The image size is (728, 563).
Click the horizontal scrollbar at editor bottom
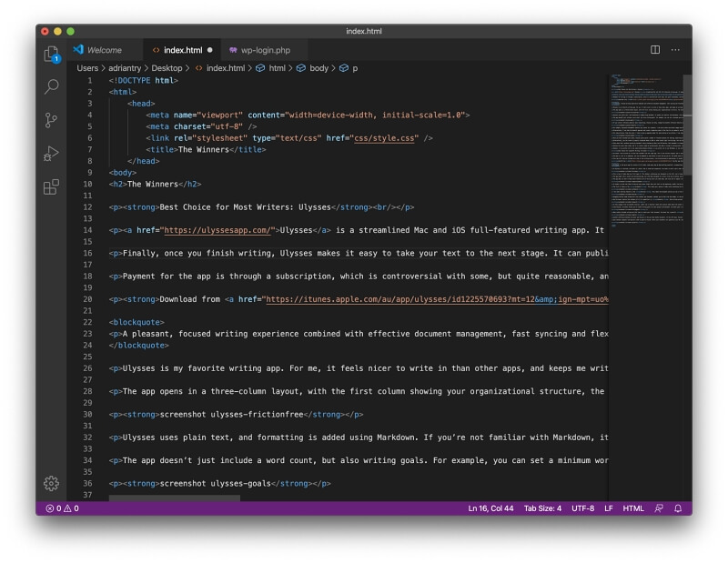(x=175, y=498)
